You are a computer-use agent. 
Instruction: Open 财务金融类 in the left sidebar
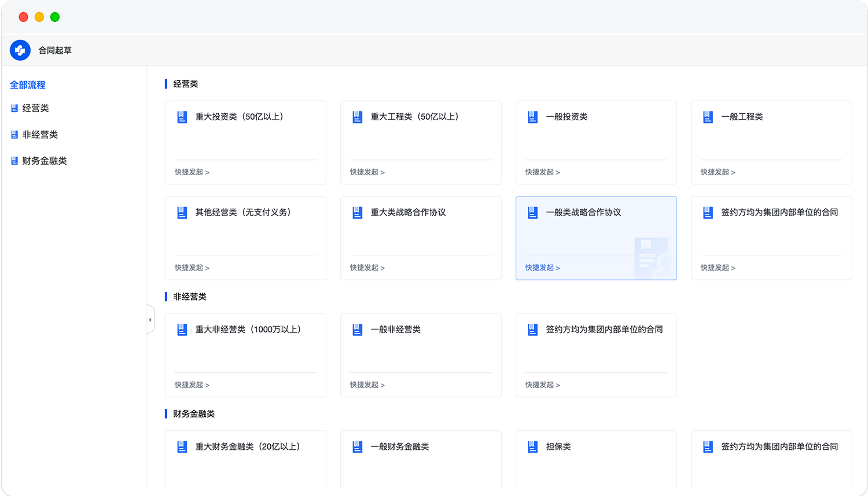pyautogui.click(x=45, y=161)
